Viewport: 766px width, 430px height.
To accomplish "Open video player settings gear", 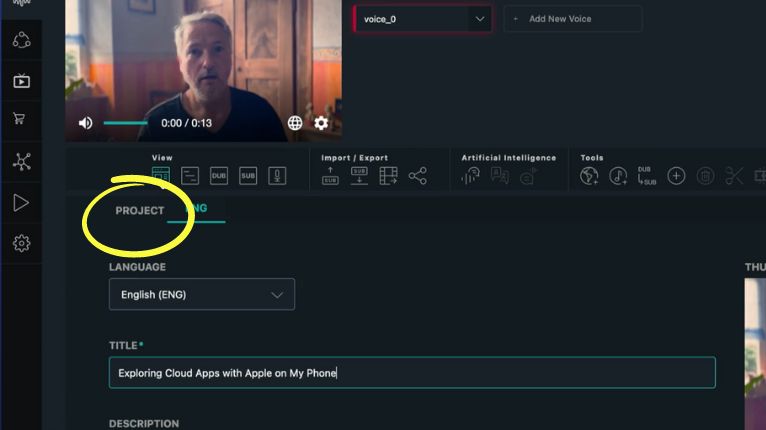I will point(321,123).
